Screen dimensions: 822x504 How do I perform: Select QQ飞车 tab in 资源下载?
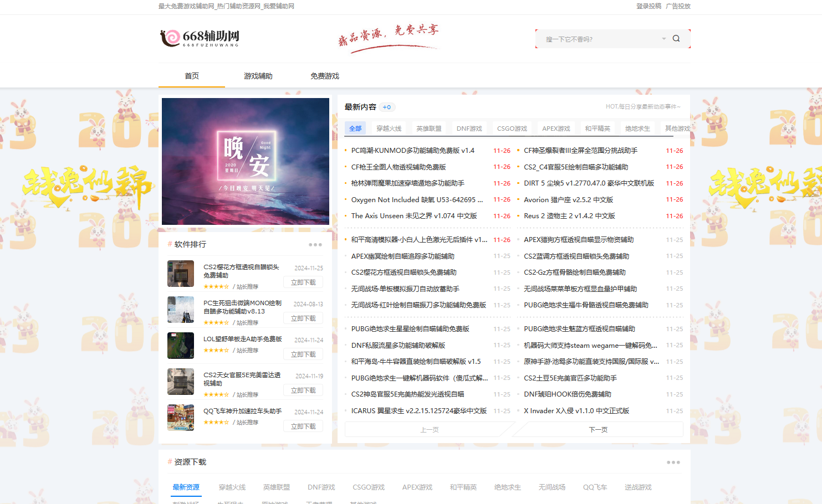point(595,487)
